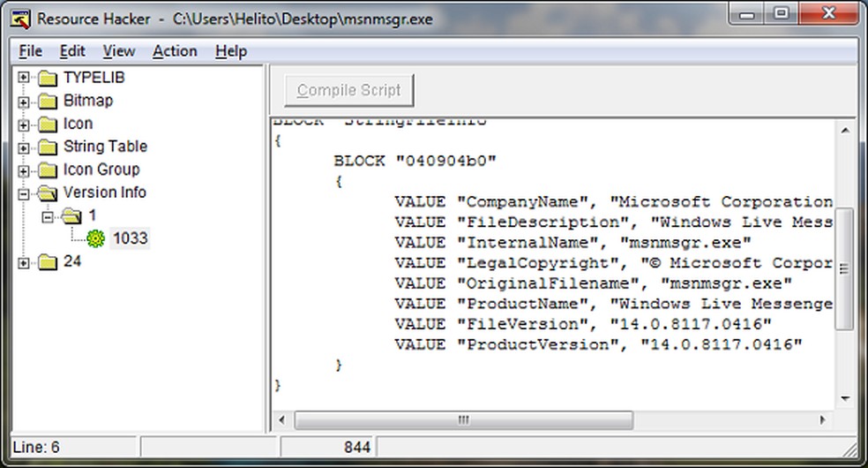This screenshot has height=468, width=868.
Task: Expand the Bitmap tree node
Action: (23, 102)
